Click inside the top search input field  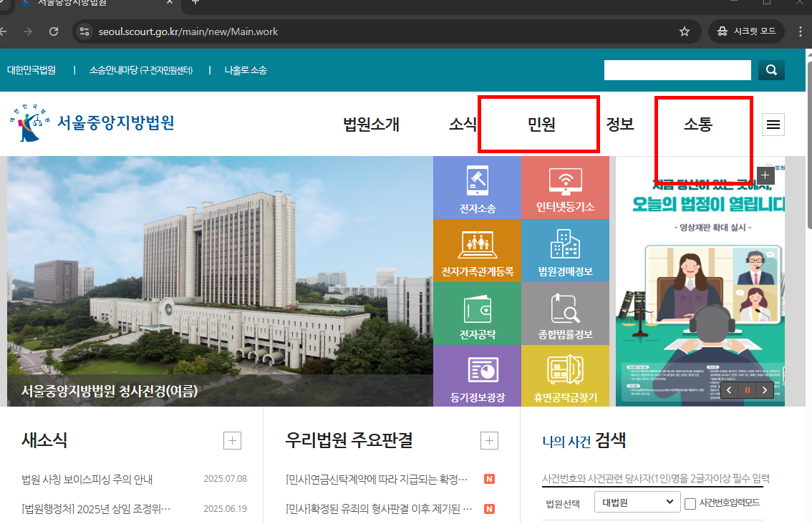coord(677,70)
